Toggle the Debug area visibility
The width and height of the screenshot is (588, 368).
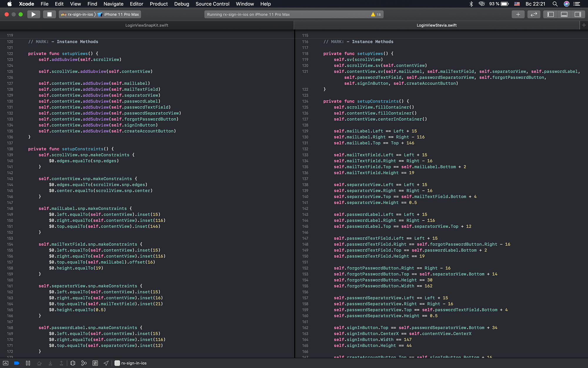(x=564, y=14)
